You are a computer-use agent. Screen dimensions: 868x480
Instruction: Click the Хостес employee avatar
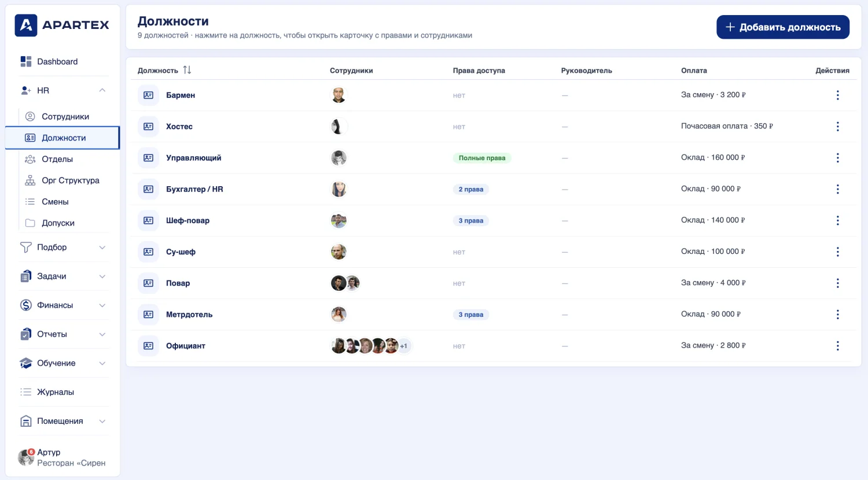pyautogui.click(x=339, y=126)
